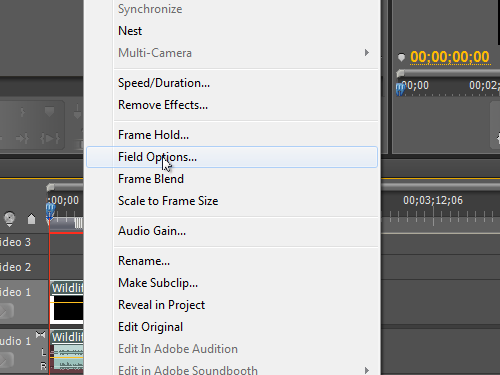Click the monitor playhead marker on the time ruler
The height and width of the screenshot is (375, 500).
(x=400, y=89)
